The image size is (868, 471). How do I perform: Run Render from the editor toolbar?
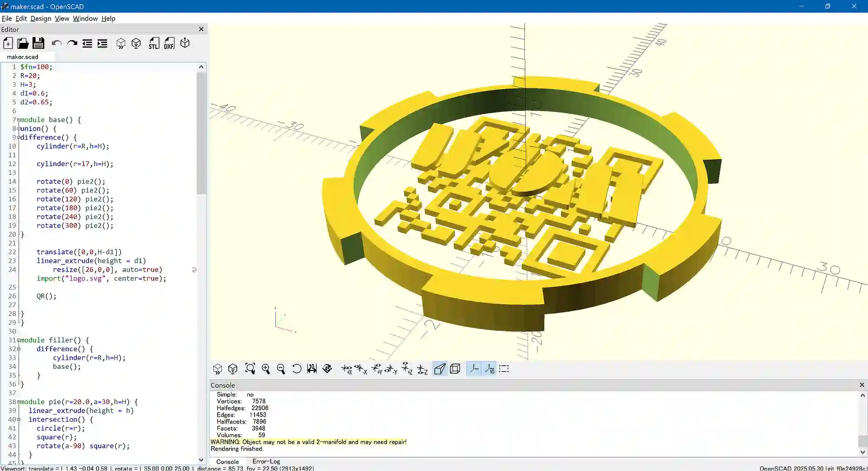tap(136, 43)
